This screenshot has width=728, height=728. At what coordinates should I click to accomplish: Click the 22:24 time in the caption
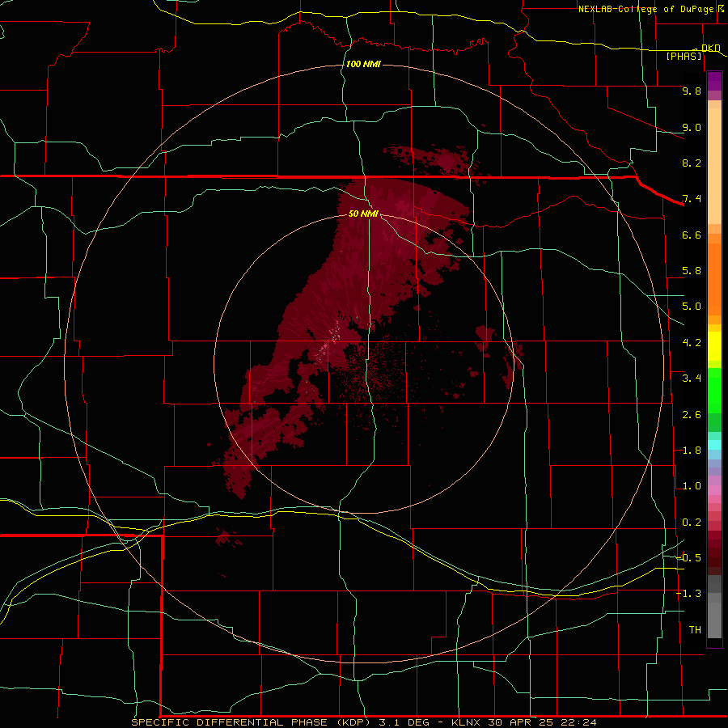pyautogui.click(x=580, y=722)
